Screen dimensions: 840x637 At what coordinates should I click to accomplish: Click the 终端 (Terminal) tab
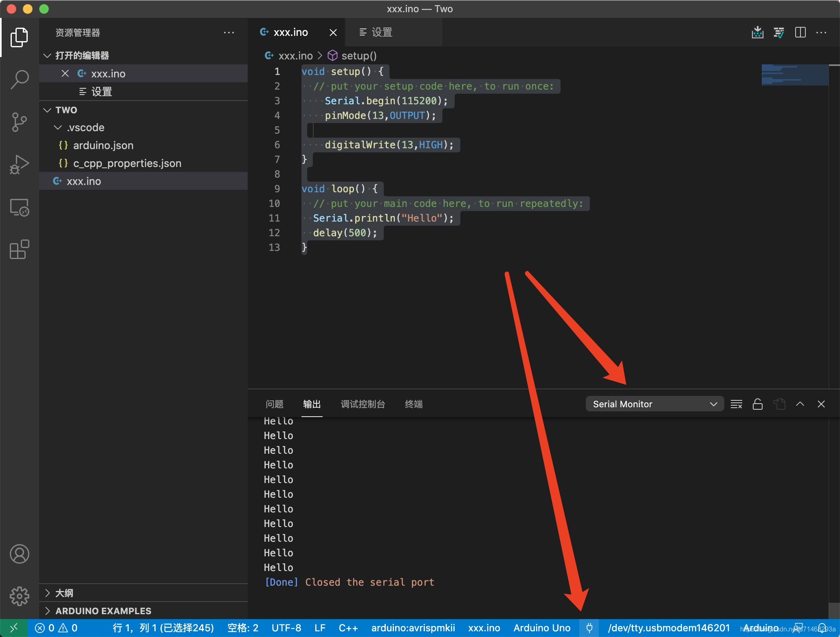coord(413,404)
